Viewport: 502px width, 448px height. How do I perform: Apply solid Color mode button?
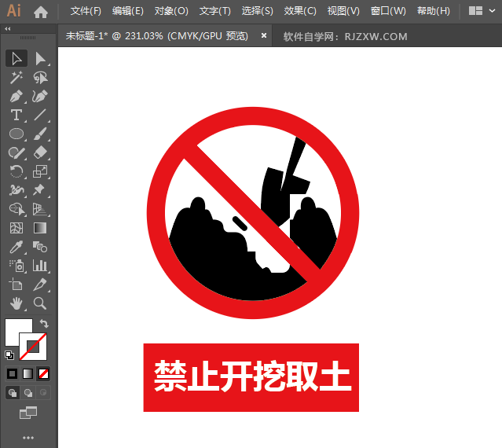tap(12, 373)
